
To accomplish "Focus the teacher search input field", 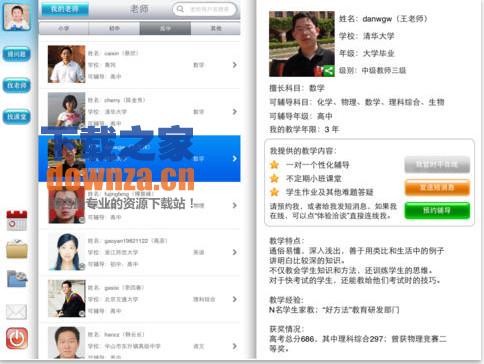I will point(205,9).
